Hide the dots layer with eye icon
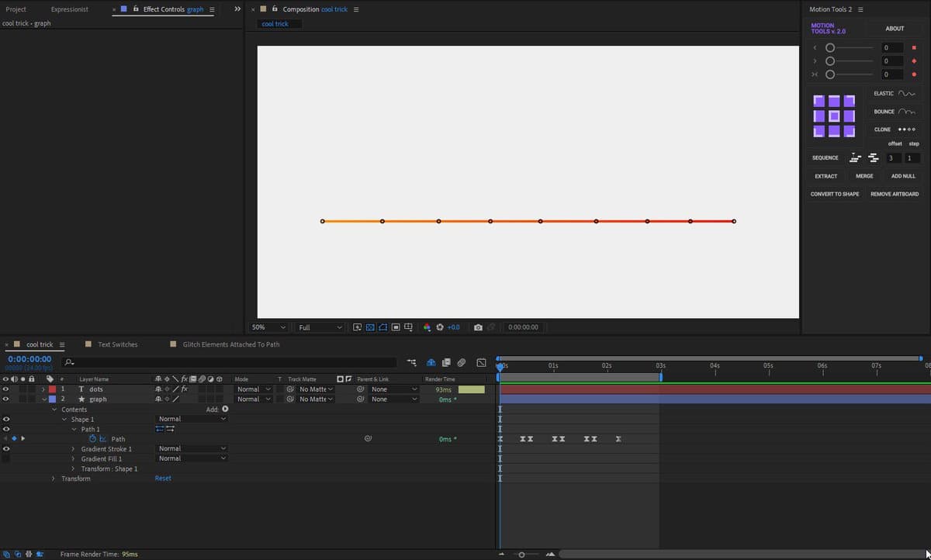 click(6, 389)
